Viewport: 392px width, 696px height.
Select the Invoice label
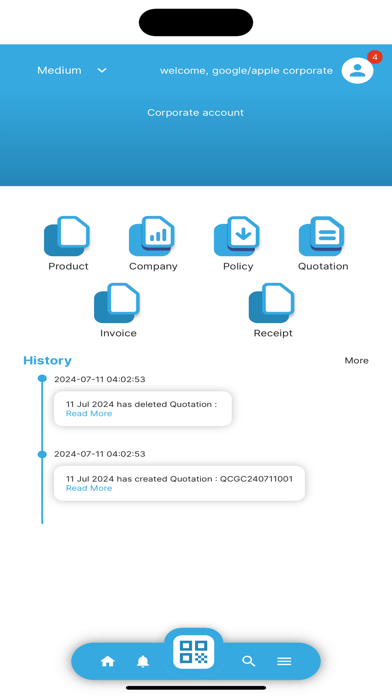pyautogui.click(x=118, y=333)
